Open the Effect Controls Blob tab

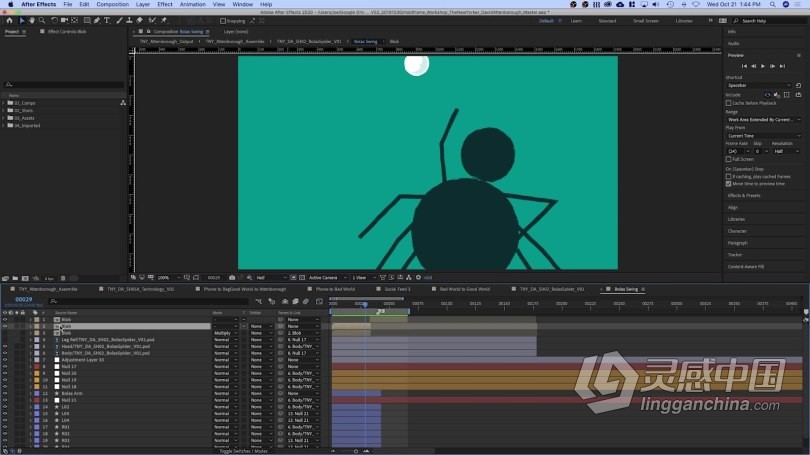pos(67,32)
